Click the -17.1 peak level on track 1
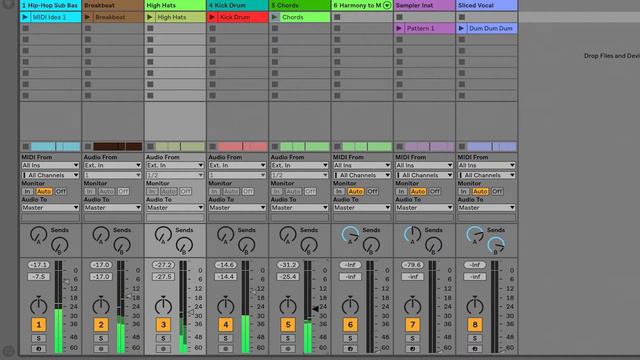Viewport: 640px width, 360px height. 38,265
